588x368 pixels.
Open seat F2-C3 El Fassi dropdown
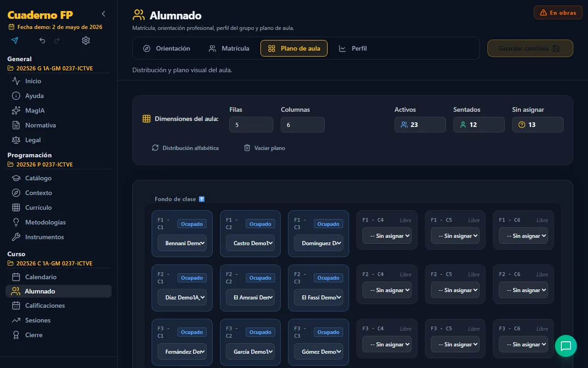tap(318, 298)
